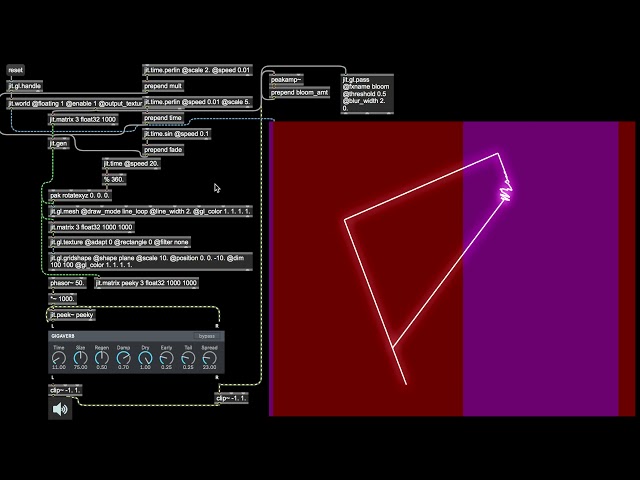Click the Gigaverb Time value 11.00

[x=59, y=367]
